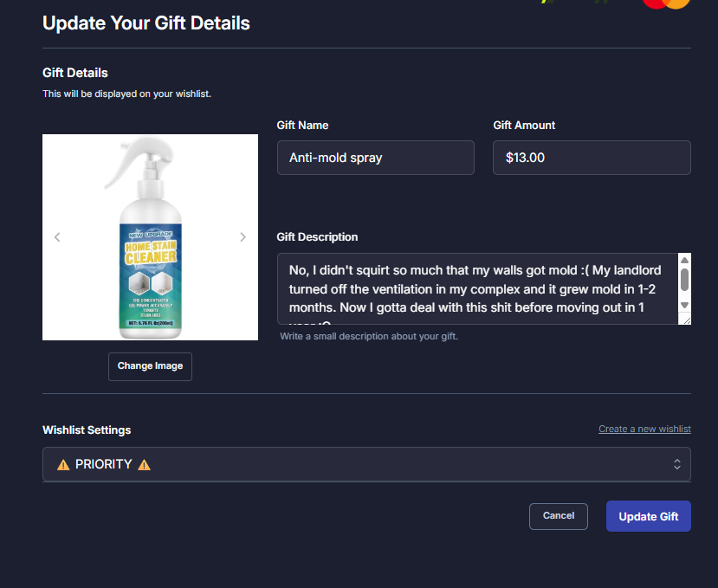Click the 'Update Your Gift Details' title
The image size is (718, 588).
(146, 23)
